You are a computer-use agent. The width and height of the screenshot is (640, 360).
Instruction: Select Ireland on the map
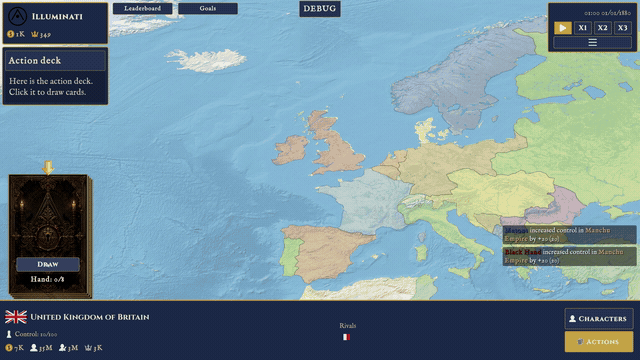pos(292,149)
